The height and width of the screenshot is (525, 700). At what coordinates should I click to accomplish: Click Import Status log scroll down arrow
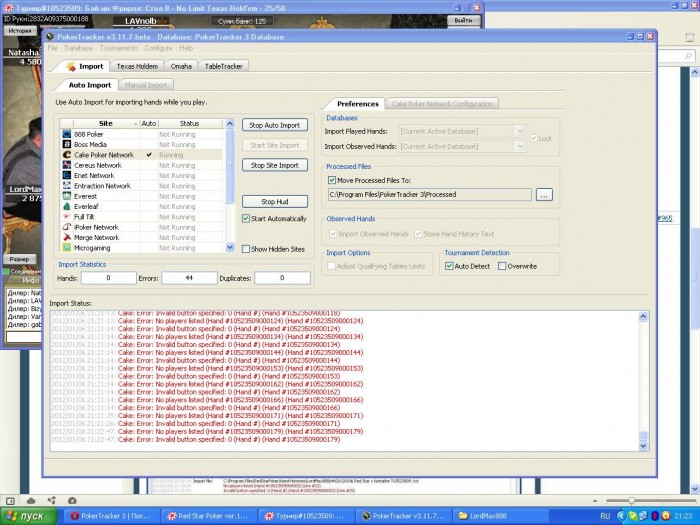coord(643,445)
